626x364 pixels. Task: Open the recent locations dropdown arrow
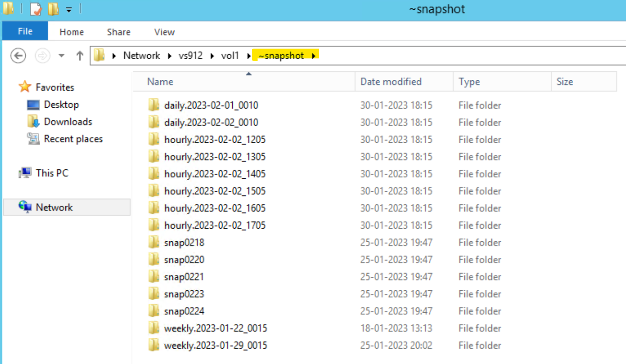pyautogui.click(x=61, y=56)
